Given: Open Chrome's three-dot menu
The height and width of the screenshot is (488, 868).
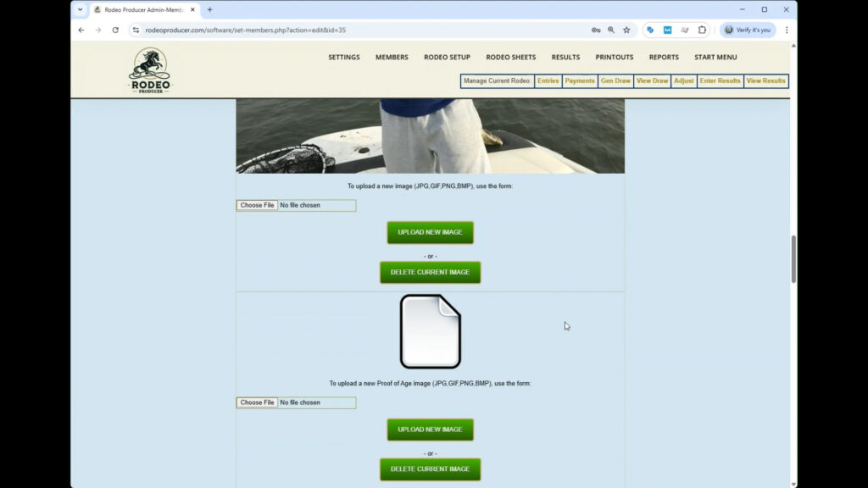Looking at the screenshot, I should (x=786, y=30).
